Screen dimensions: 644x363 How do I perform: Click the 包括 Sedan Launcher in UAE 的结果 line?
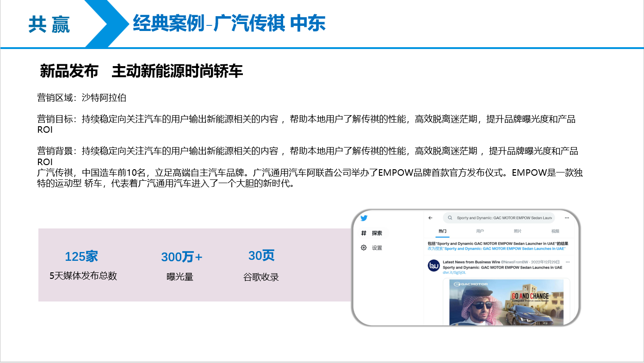tap(498, 243)
